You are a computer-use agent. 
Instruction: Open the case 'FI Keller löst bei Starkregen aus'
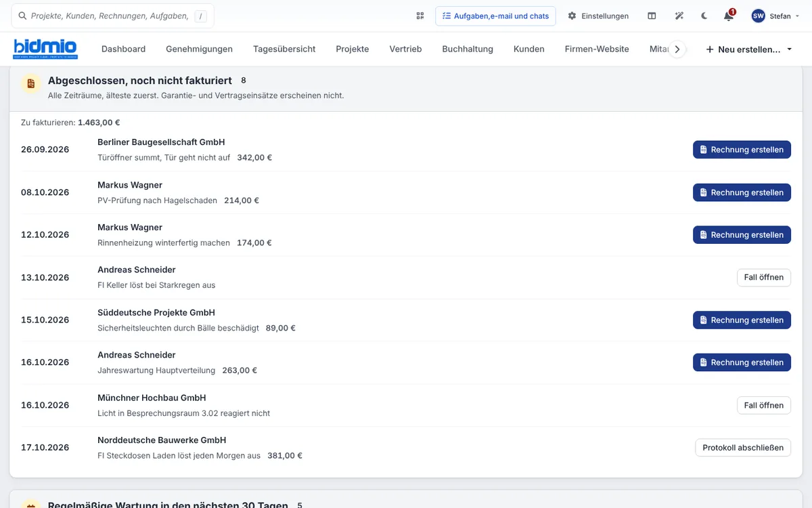763,278
